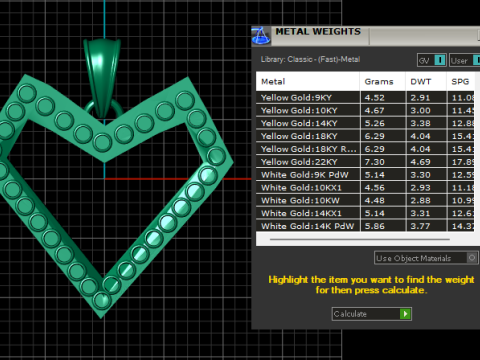The image size is (480, 360).
Task: Click the Metal column header
Action: click(x=308, y=82)
